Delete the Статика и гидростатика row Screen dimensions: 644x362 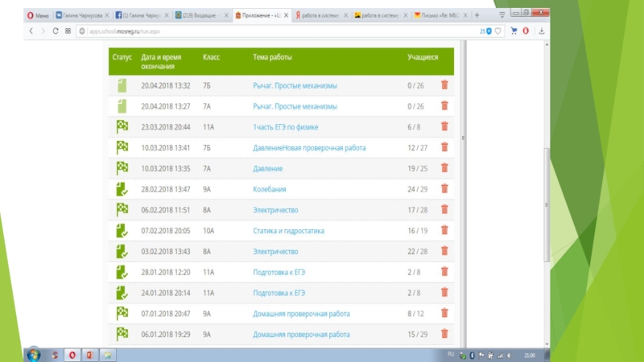tap(444, 231)
